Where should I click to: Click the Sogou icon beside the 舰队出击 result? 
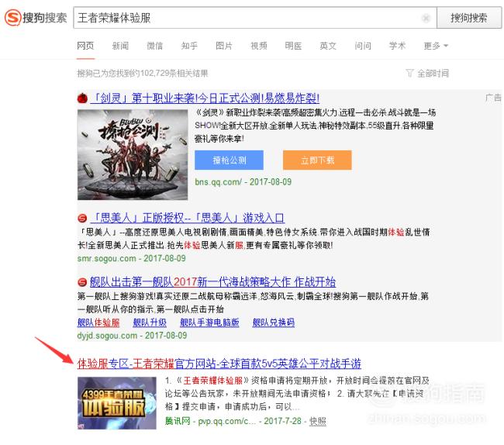[x=82, y=282]
